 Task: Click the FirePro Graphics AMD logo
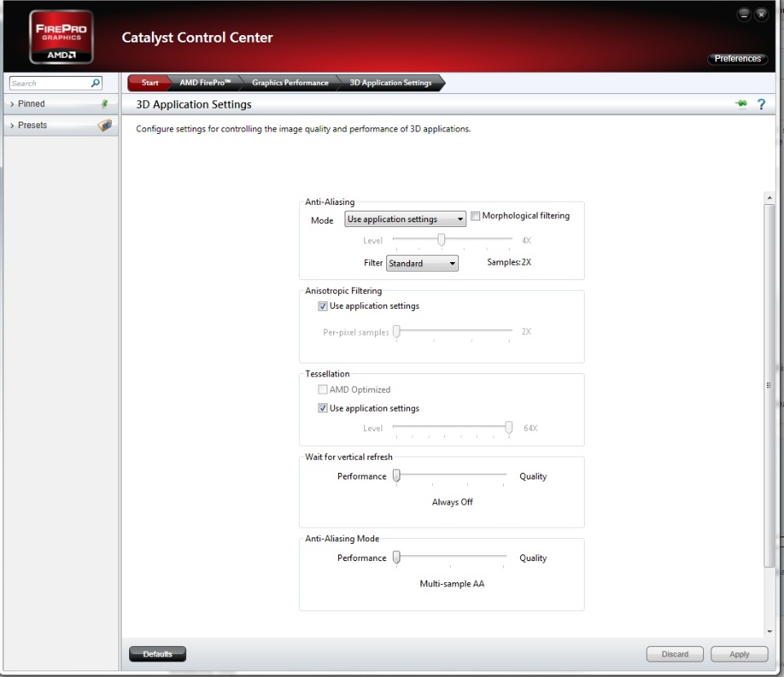click(x=61, y=37)
